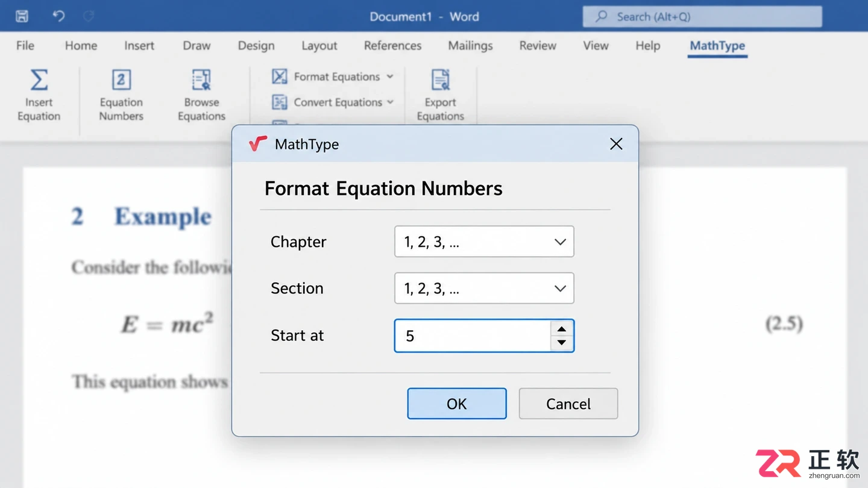Click the search magnifier icon

pos(601,17)
